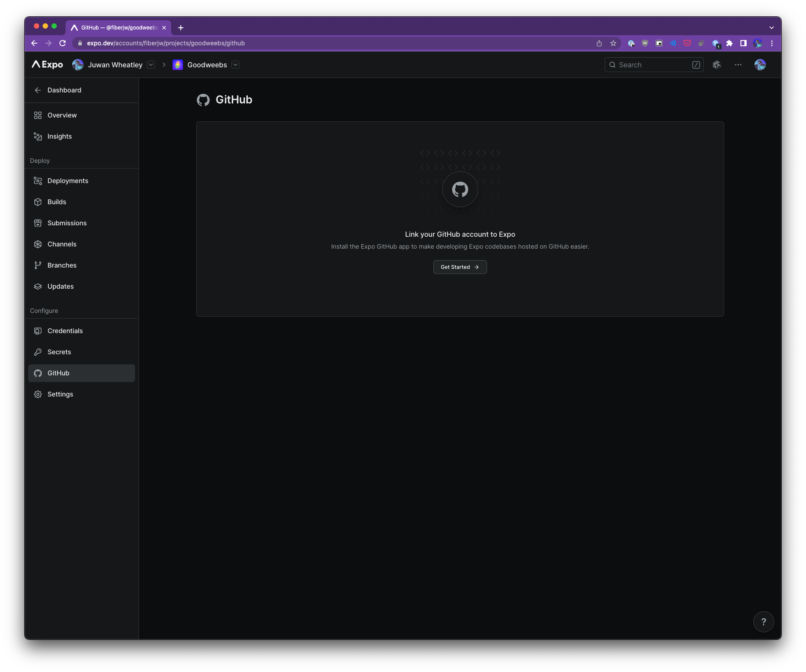The height and width of the screenshot is (672, 806).
Task: Click the GitHub icon beside the page title
Action: pos(203,100)
